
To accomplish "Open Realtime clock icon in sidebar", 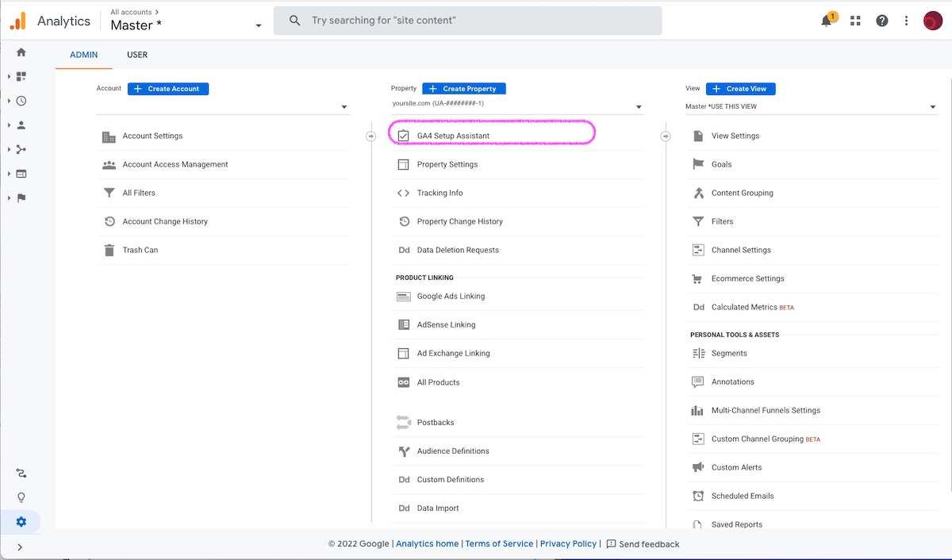I will pos(21,101).
